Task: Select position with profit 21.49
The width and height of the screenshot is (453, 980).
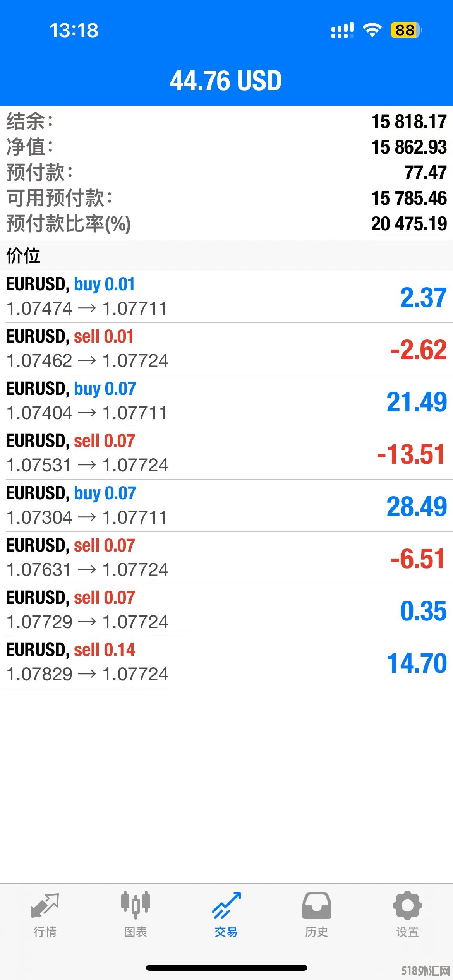Action: [226, 401]
